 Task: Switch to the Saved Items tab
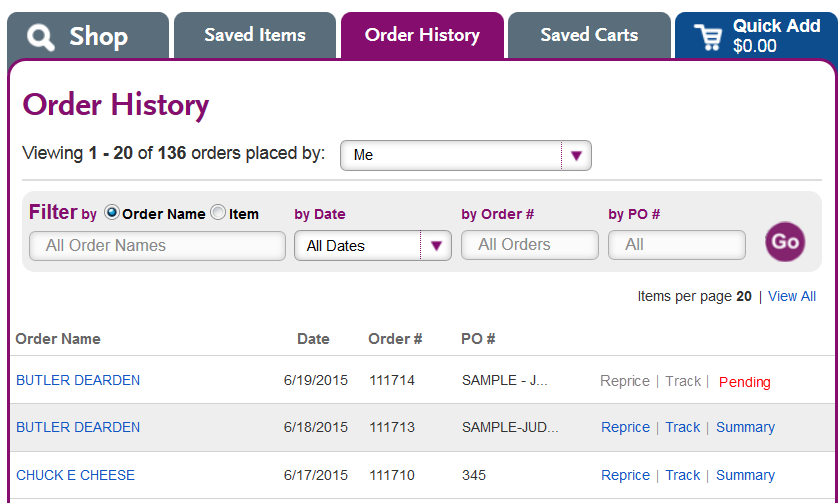255,35
